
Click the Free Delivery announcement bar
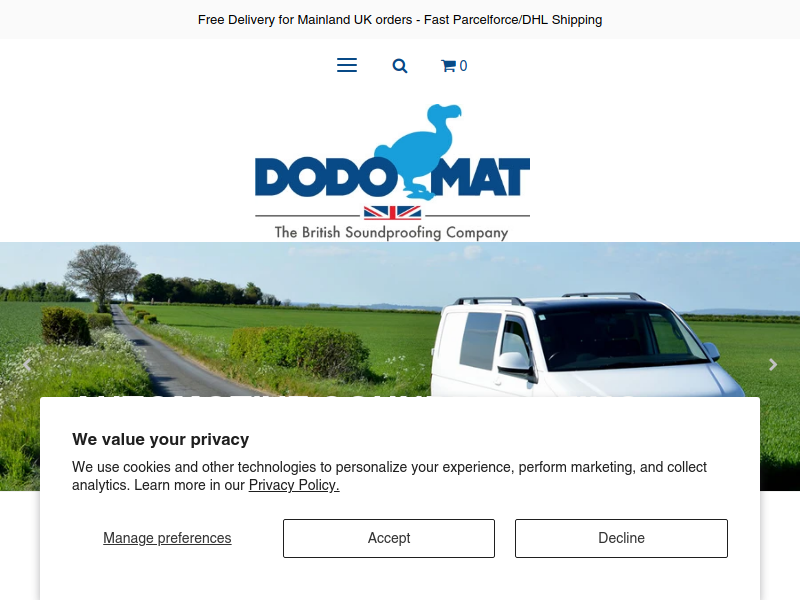coord(400,19)
